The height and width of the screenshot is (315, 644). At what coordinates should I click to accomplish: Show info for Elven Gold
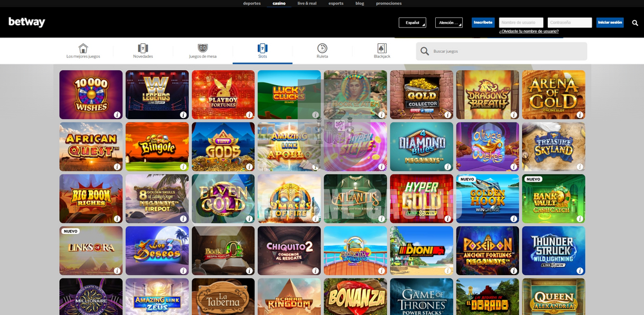249,219
